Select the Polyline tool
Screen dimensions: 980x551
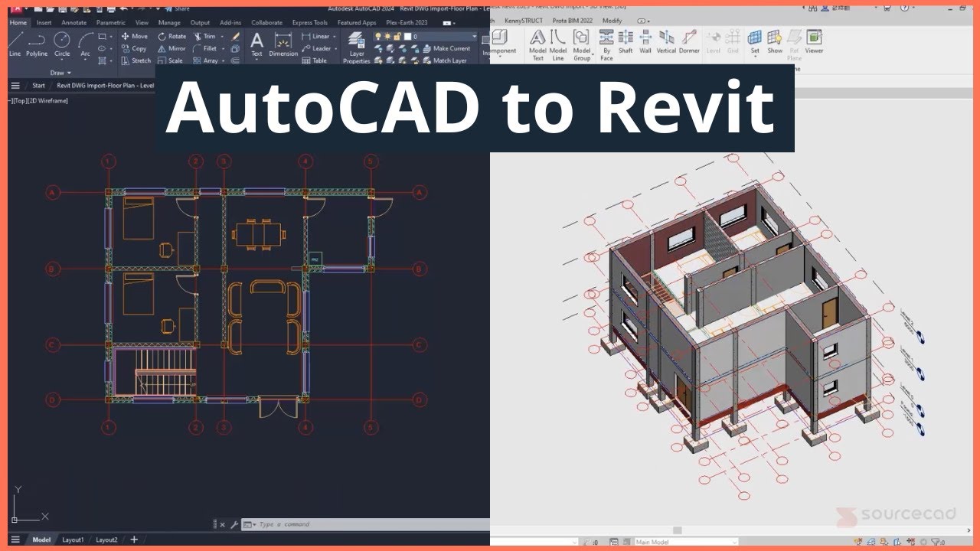37,45
